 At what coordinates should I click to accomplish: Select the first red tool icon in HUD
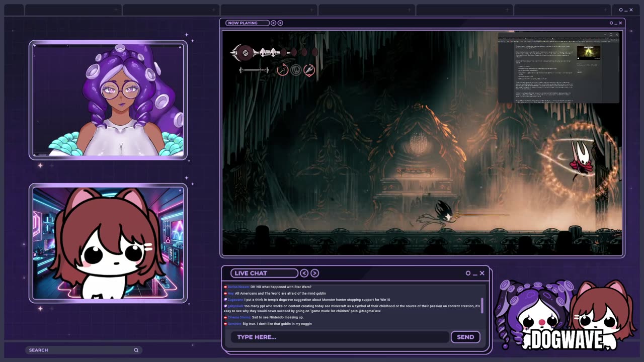282,70
